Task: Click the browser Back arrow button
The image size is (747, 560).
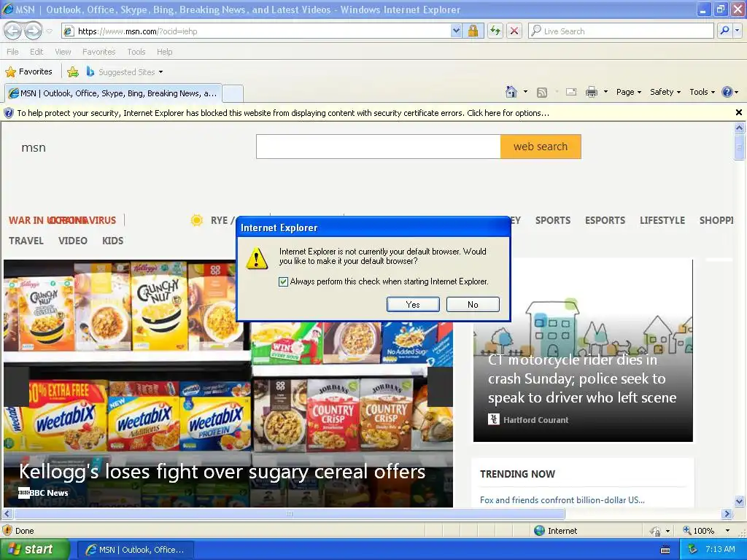Action: [13, 31]
